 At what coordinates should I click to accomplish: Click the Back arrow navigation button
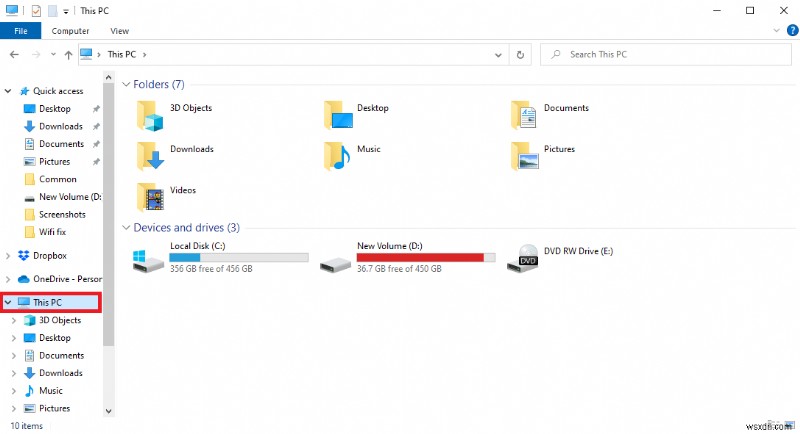(x=14, y=55)
